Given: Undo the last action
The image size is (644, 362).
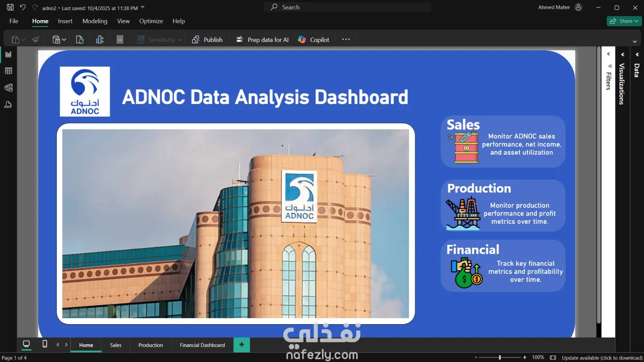Looking at the screenshot, I should point(23,7).
